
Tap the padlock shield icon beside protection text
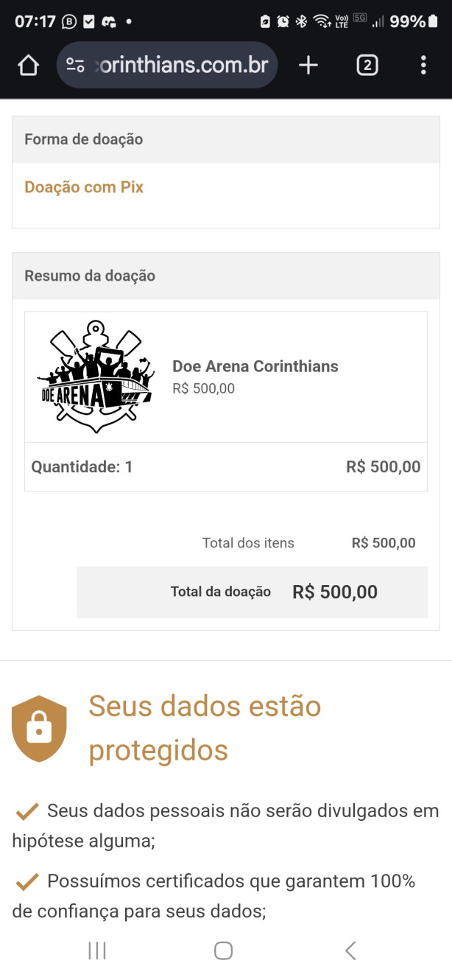click(x=40, y=727)
